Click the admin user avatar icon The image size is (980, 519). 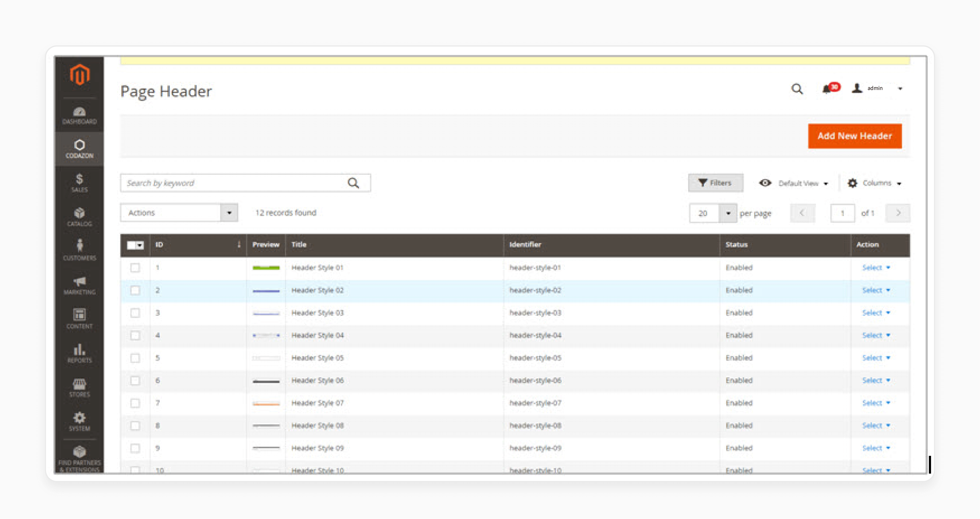click(x=857, y=88)
